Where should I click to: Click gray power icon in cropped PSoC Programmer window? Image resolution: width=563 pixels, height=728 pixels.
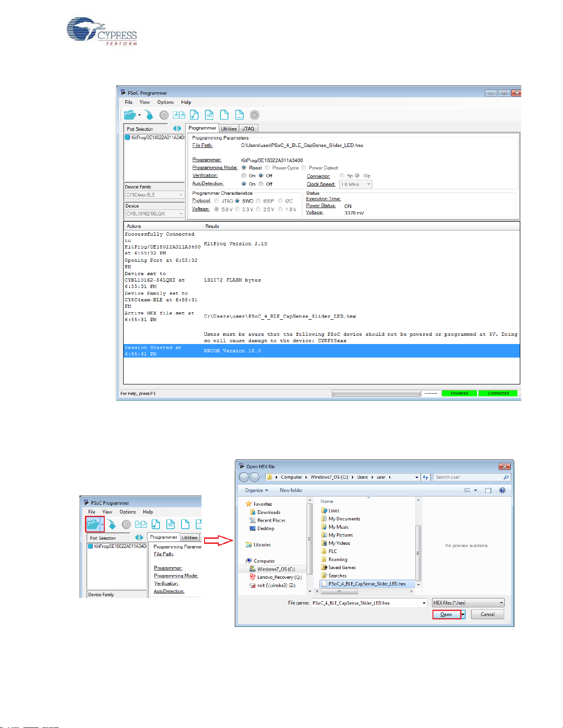(126, 524)
